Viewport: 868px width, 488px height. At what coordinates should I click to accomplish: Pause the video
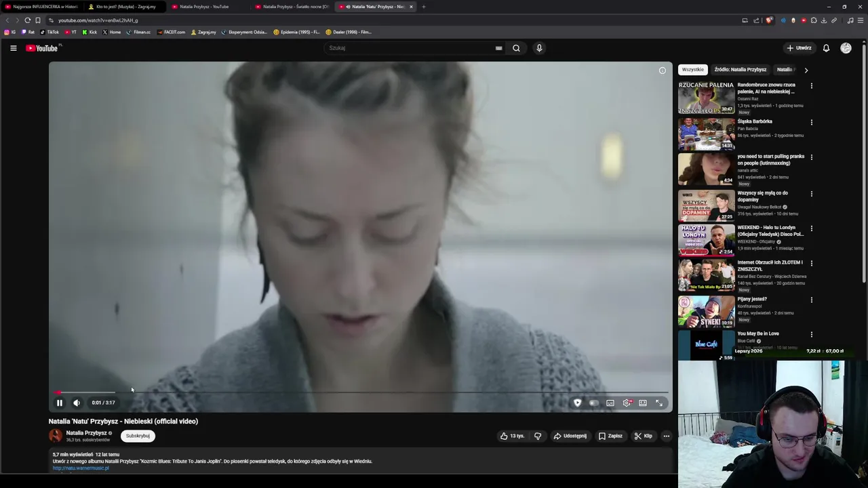60,403
